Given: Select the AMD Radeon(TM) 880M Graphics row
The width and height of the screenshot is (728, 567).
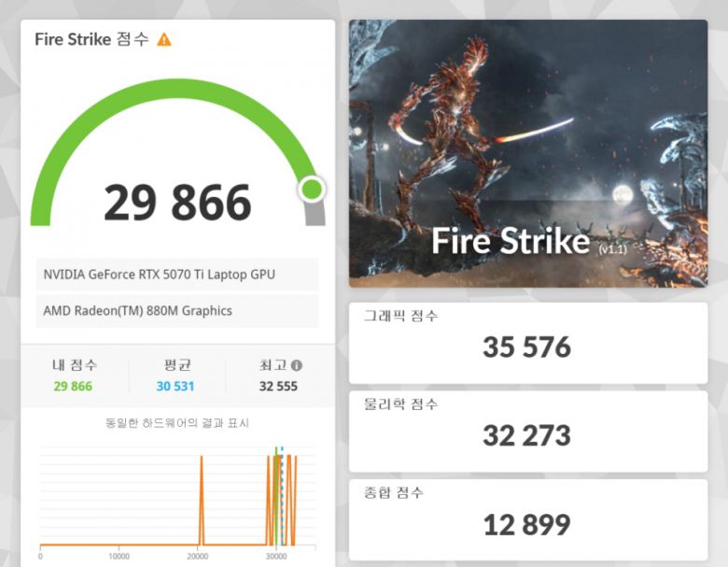Looking at the screenshot, I should pos(177,310).
